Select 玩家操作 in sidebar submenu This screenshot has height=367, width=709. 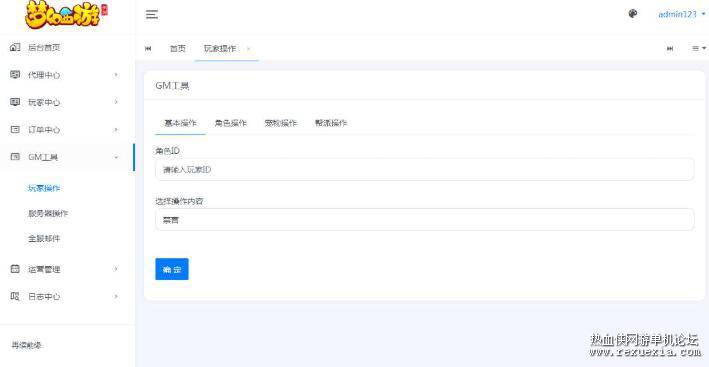pos(44,188)
